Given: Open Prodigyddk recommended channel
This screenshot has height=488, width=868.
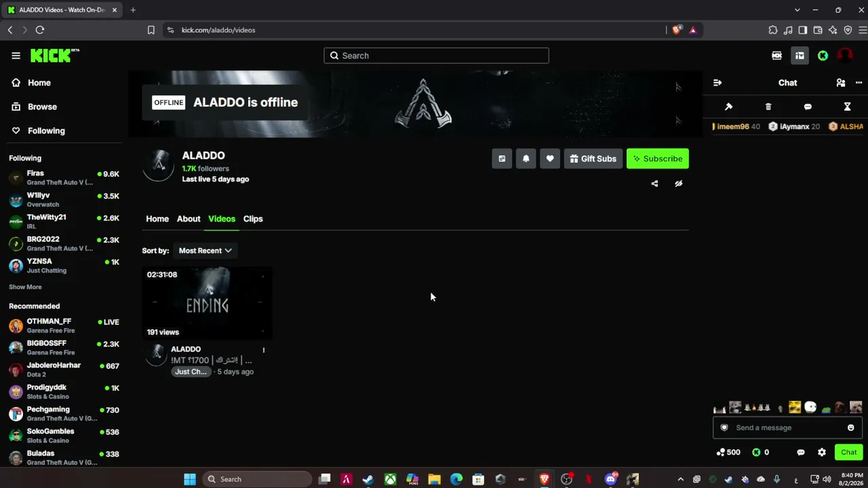Looking at the screenshot, I should click(64, 392).
